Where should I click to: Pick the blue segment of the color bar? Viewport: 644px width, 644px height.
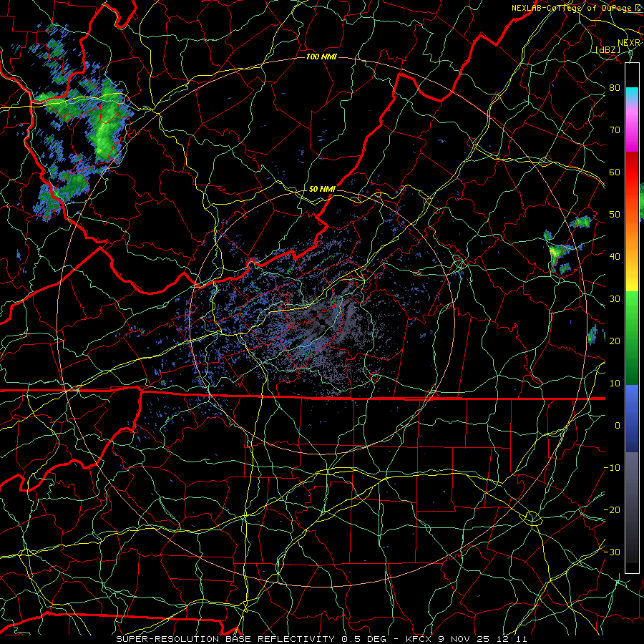click(x=632, y=418)
